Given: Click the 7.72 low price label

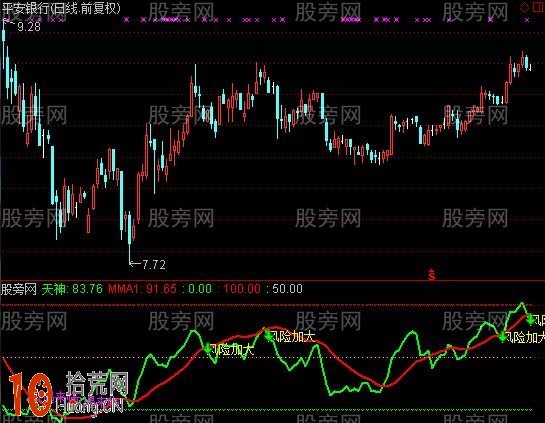Looking at the screenshot, I should 154,265.
